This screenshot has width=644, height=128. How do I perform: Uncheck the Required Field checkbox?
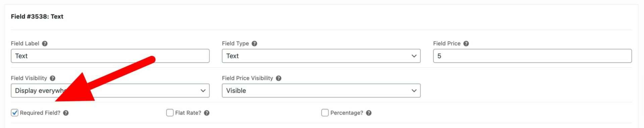tap(14, 113)
